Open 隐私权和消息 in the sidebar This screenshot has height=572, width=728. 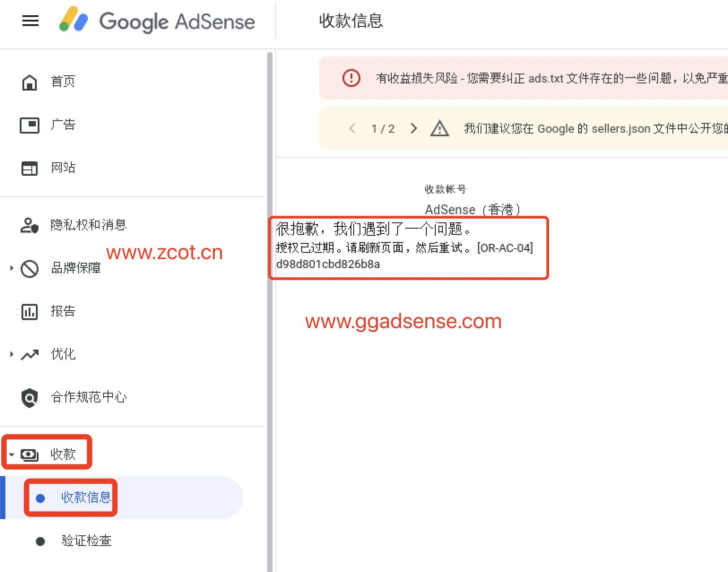(89, 225)
